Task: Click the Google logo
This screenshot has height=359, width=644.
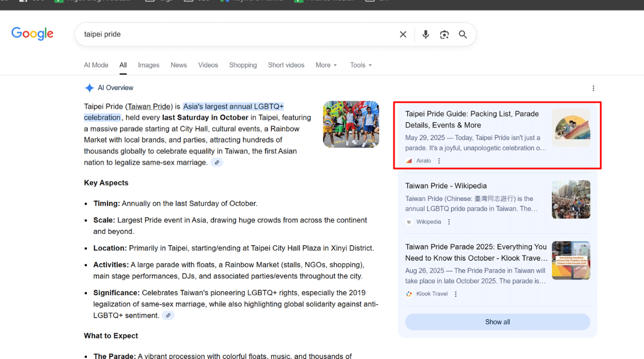Action: tap(32, 34)
